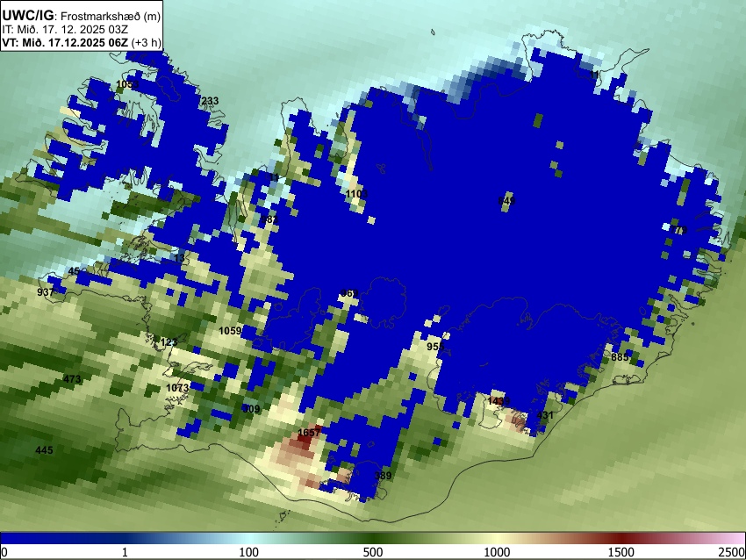Click the legend tick label 100
Image resolution: width=746 pixels, height=560 pixels.
249,552
